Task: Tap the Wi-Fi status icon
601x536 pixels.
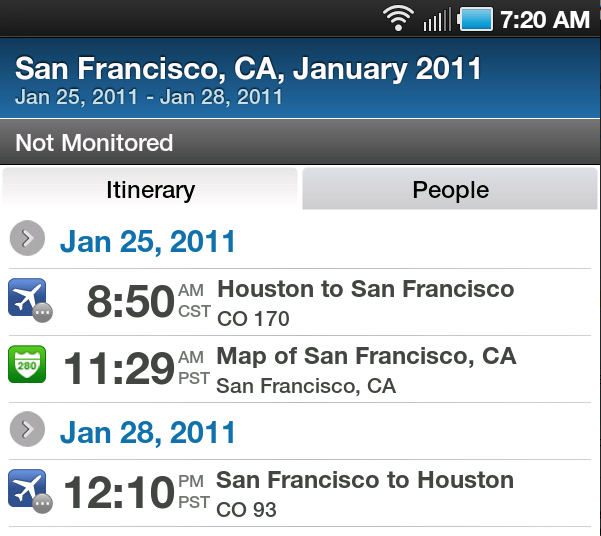Action: 398,18
